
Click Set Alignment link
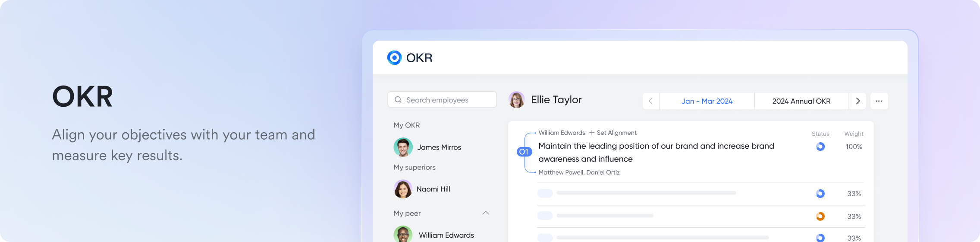612,133
